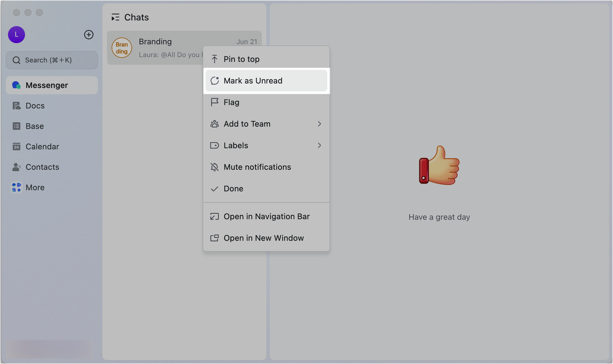Click your profile avatar with letter L
This screenshot has width=613, height=364.
click(x=16, y=34)
